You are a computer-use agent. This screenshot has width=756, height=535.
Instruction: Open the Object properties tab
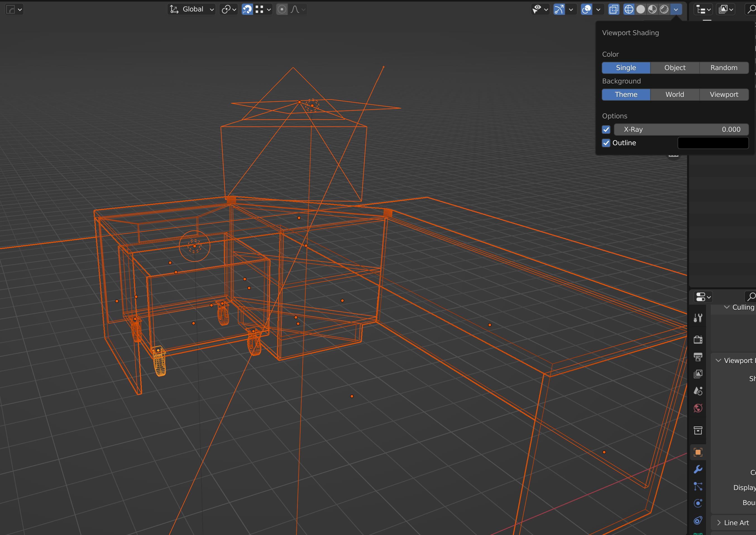click(x=698, y=452)
